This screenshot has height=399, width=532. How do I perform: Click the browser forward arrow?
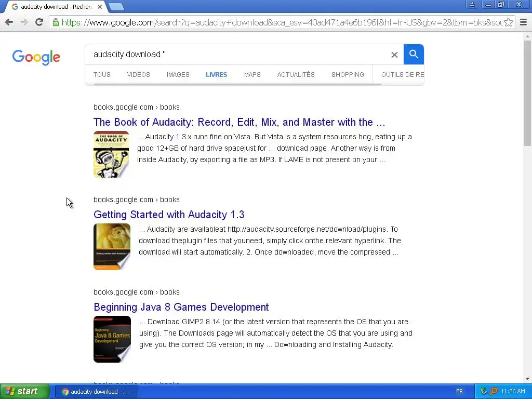(x=24, y=22)
